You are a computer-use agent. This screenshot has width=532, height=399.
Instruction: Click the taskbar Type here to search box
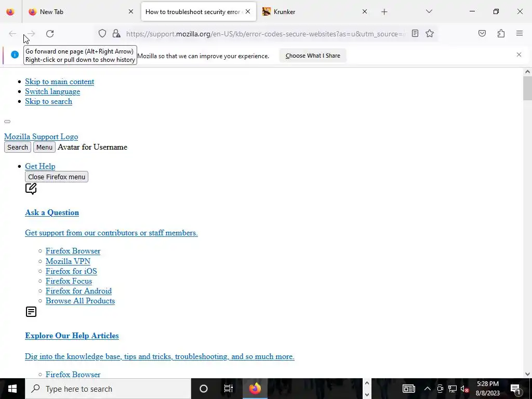coord(108,389)
